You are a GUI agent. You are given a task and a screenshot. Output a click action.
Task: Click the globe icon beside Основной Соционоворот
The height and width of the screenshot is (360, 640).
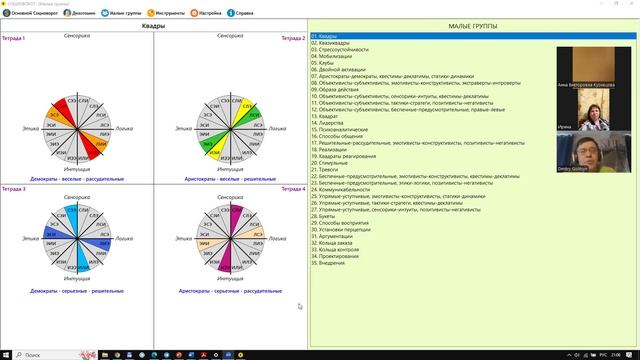pyautogui.click(x=7, y=13)
